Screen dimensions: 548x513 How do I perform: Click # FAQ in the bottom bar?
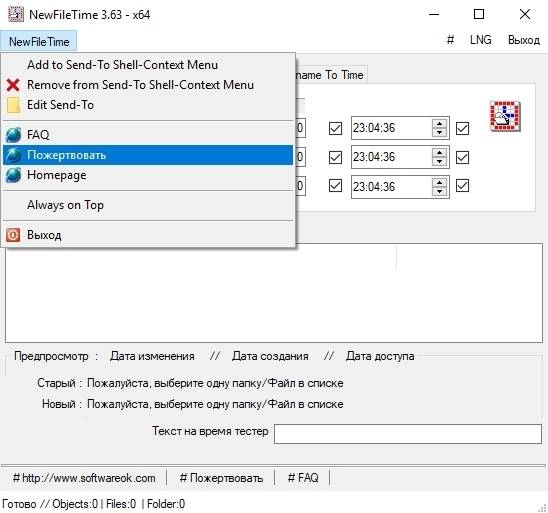pyautogui.click(x=303, y=478)
